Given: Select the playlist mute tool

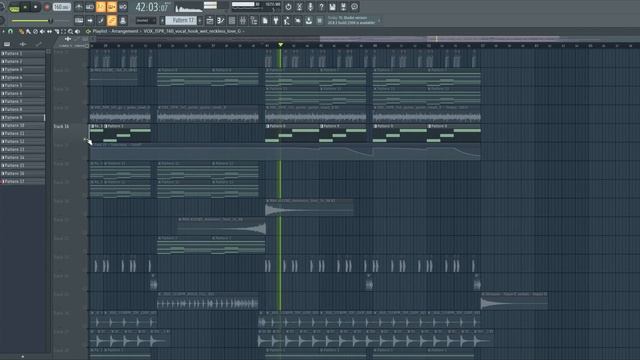Looking at the screenshot, I should 42,31.
